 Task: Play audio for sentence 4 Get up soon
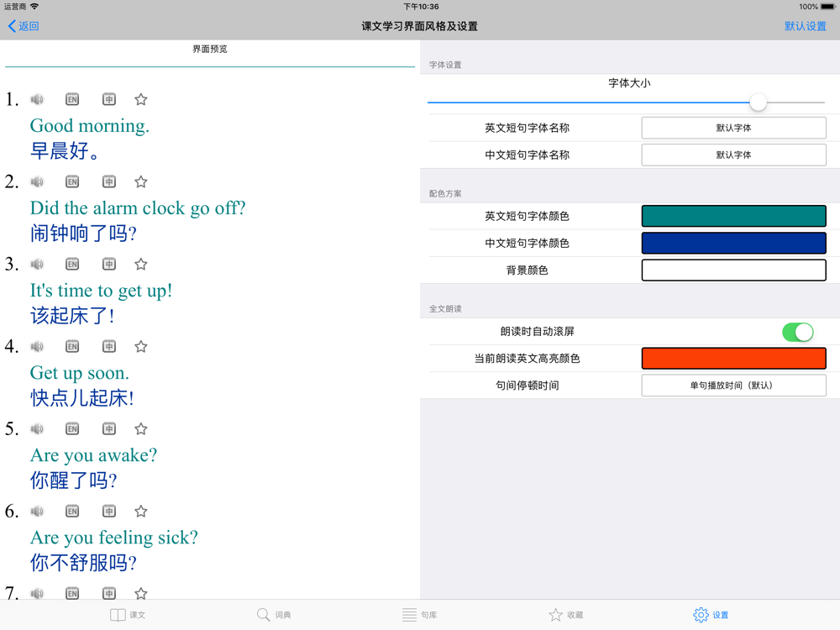pyautogui.click(x=37, y=347)
